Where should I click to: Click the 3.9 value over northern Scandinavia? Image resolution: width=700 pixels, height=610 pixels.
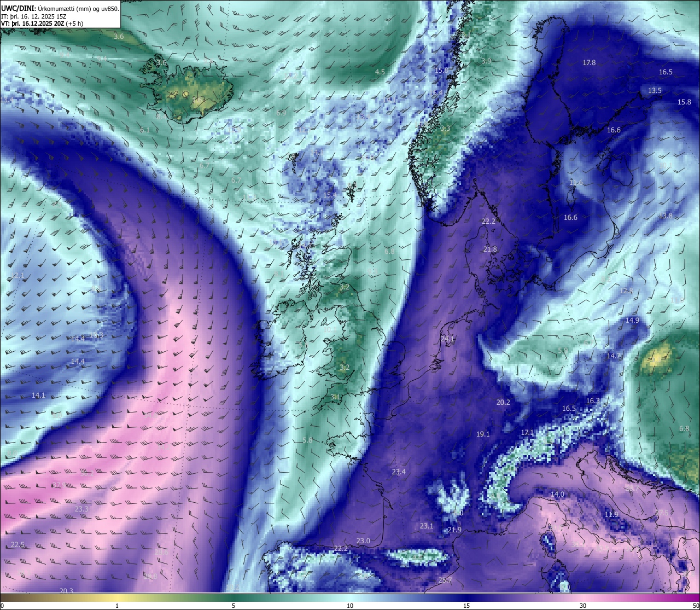click(486, 61)
